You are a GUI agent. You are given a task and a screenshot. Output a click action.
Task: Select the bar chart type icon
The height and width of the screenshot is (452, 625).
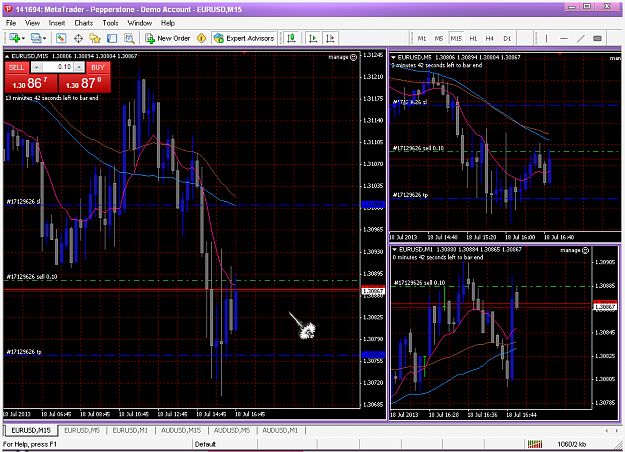coord(291,38)
